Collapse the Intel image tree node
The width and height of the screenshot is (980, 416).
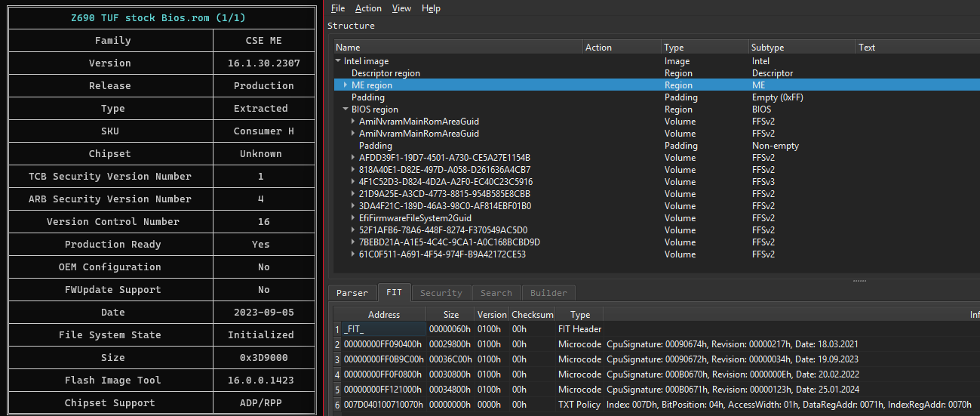pos(338,61)
